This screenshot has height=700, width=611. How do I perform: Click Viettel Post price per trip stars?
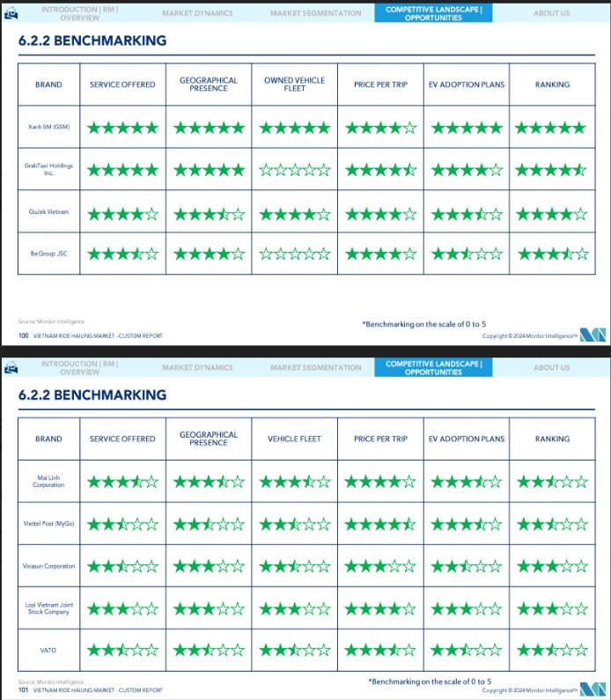click(x=380, y=524)
